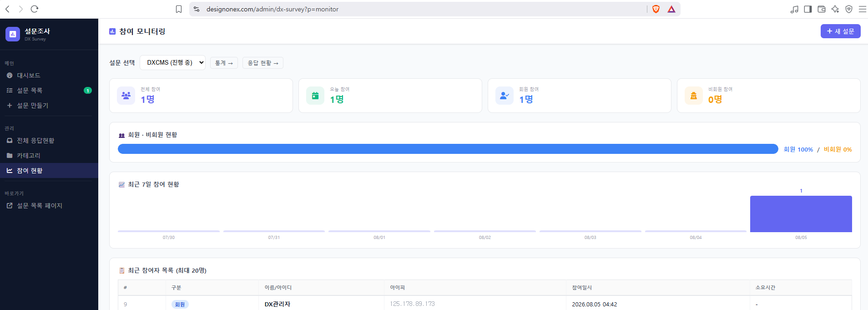Click the 비회원 0% label
This screenshot has width=868, height=310.
(x=838, y=149)
